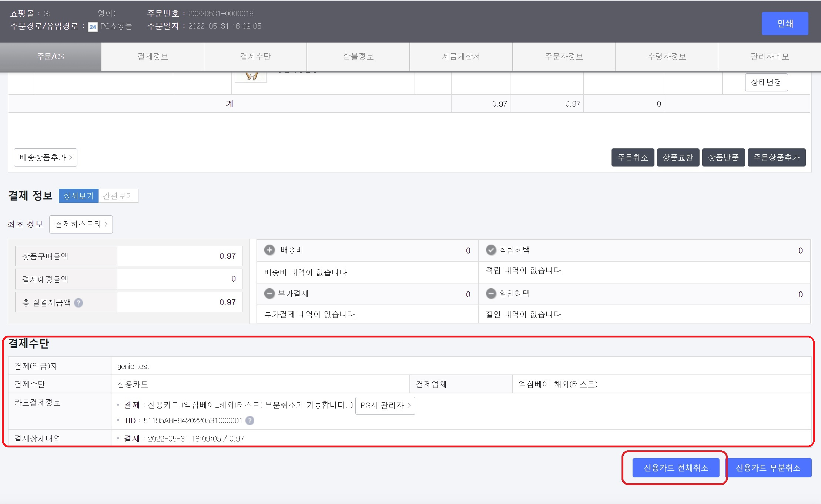The height and width of the screenshot is (504, 821).
Task: Open the 주문자정보 tab
Action: (x=564, y=57)
